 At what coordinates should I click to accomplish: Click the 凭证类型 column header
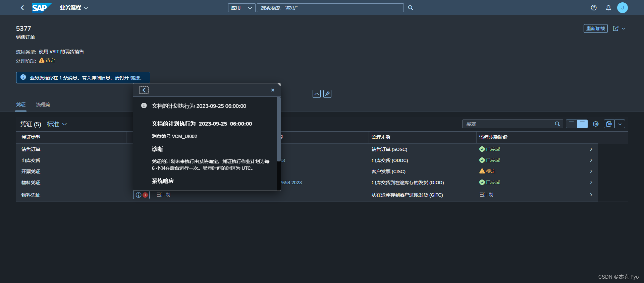pos(71,137)
